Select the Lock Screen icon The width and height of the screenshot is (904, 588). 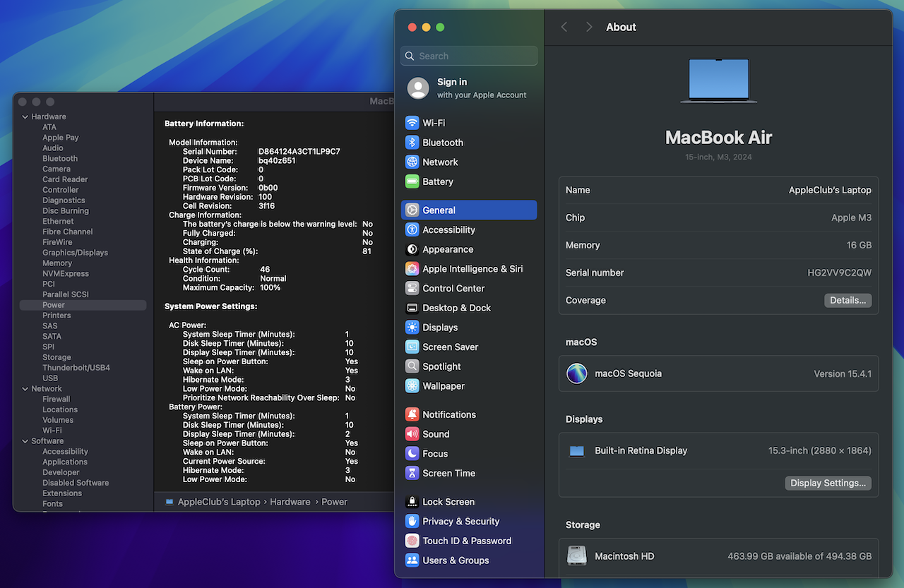412,502
